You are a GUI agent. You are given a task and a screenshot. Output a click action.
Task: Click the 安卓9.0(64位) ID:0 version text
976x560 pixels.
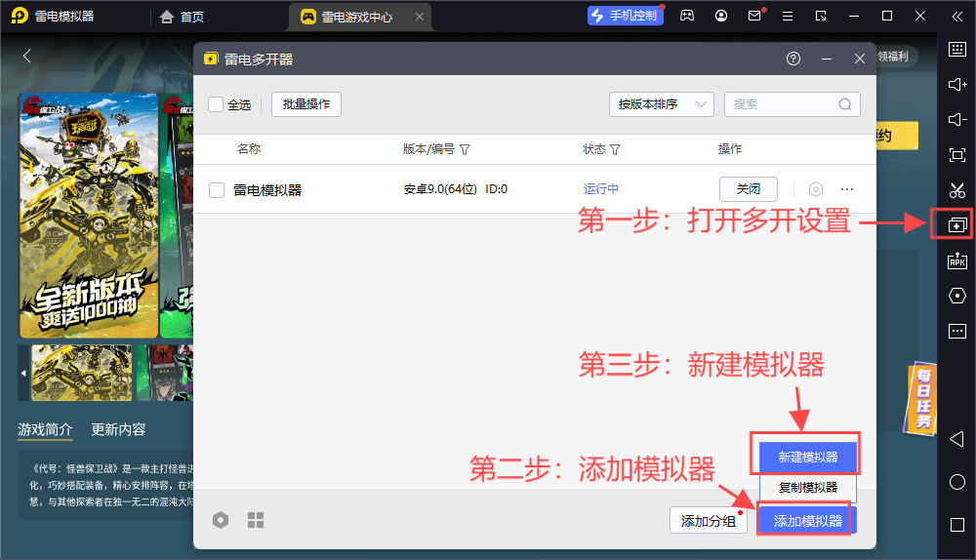coord(456,189)
